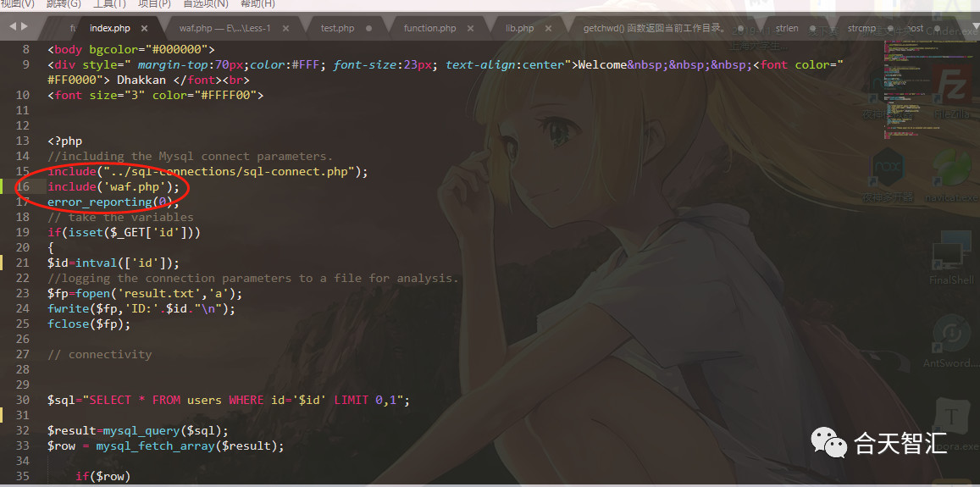Open the 项目(P) menu
Image resolution: width=980 pixels, height=487 pixels.
point(154,3)
